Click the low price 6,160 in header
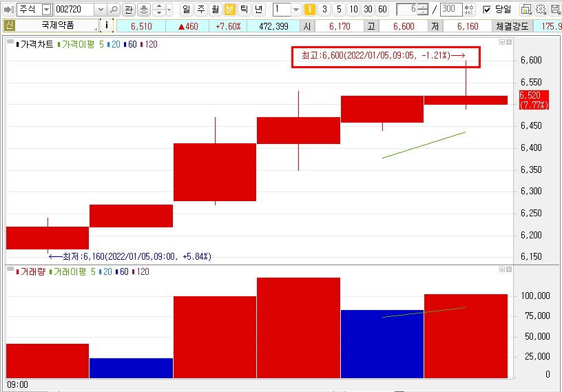The image size is (562, 392). click(x=468, y=26)
